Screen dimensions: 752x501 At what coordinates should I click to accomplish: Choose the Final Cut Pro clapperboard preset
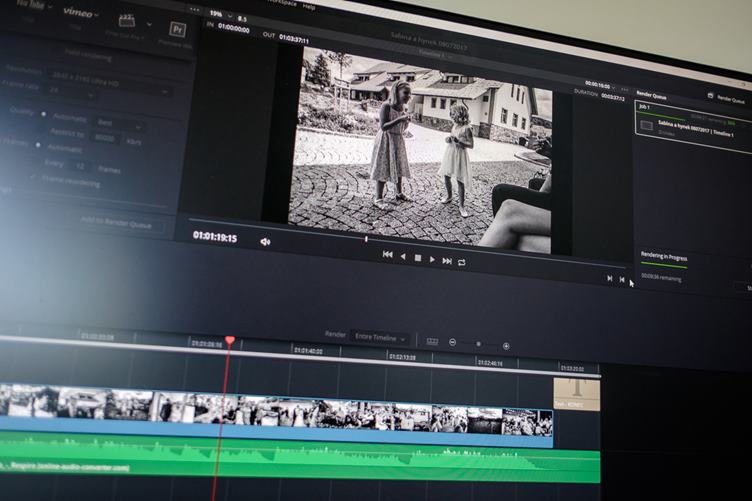coord(127,21)
